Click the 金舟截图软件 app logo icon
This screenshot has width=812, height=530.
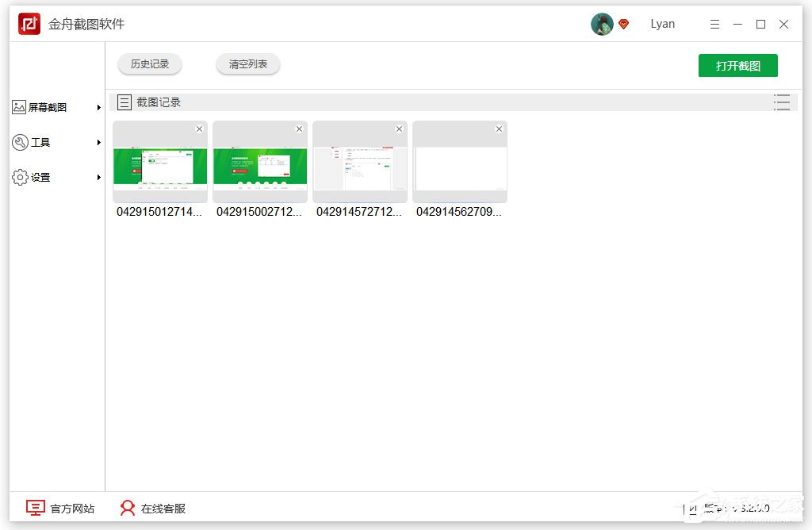[30, 24]
